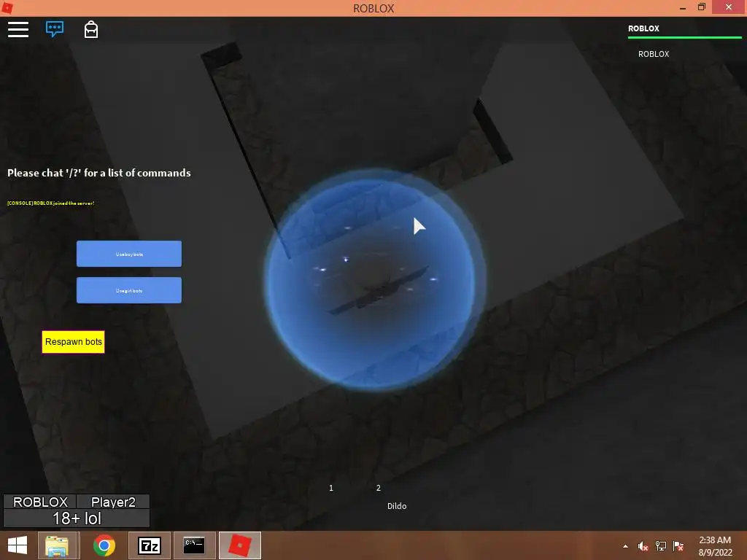This screenshot has height=560, width=747.
Task: Open the Windows Start menu
Action: coord(18,545)
